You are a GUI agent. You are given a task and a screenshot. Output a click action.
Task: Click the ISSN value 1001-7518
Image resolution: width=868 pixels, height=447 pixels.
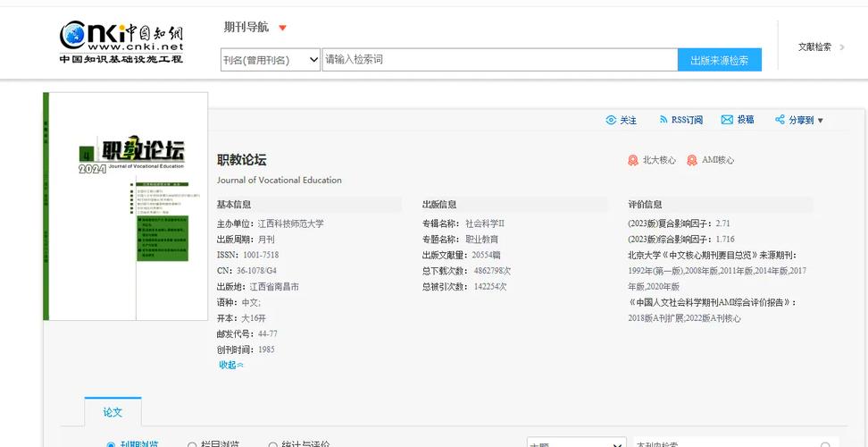[261, 256]
